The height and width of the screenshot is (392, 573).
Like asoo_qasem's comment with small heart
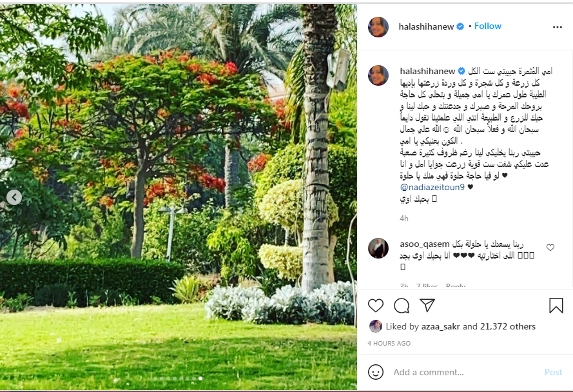click(x=550, y=248)
